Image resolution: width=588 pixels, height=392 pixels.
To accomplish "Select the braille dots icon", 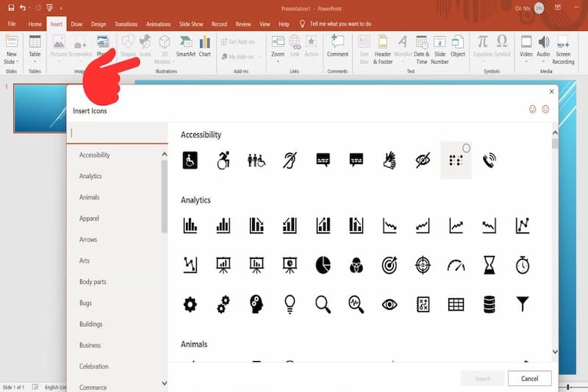I will coord(456,160).
